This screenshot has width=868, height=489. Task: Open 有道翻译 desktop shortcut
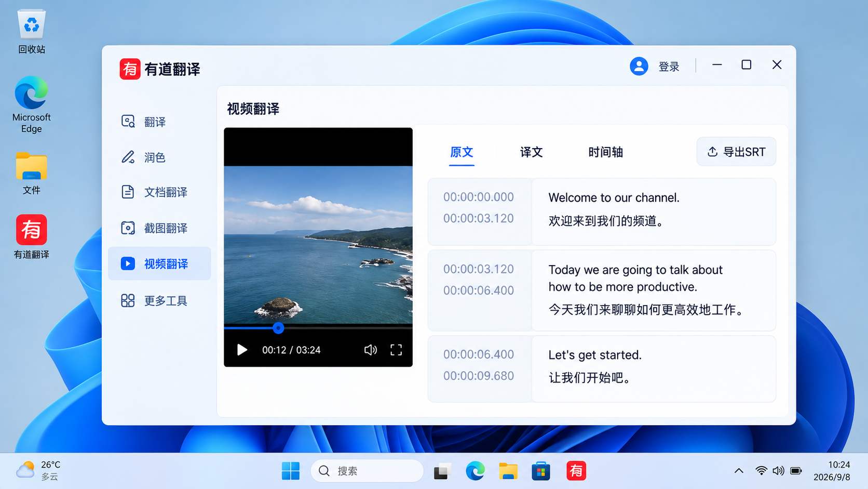point(32,236)
